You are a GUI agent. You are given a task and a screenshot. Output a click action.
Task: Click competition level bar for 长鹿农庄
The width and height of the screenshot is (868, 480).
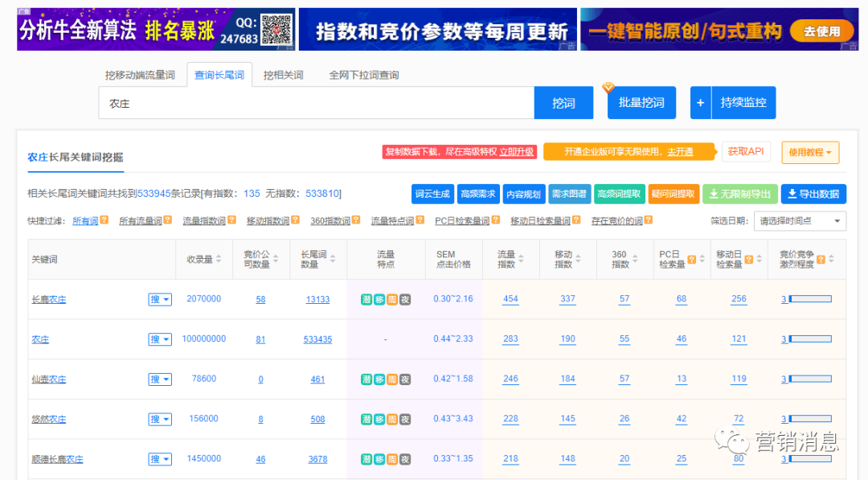click(810, 299)
